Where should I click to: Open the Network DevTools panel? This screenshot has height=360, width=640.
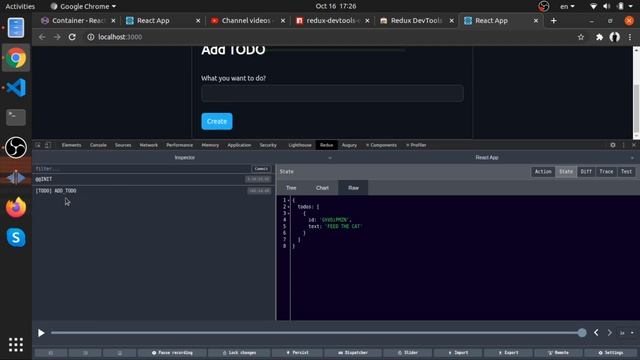[149, 145]
